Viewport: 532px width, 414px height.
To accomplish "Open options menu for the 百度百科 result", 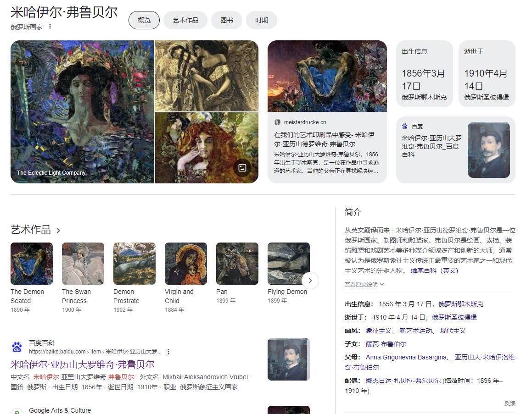I will pos(168,352).
